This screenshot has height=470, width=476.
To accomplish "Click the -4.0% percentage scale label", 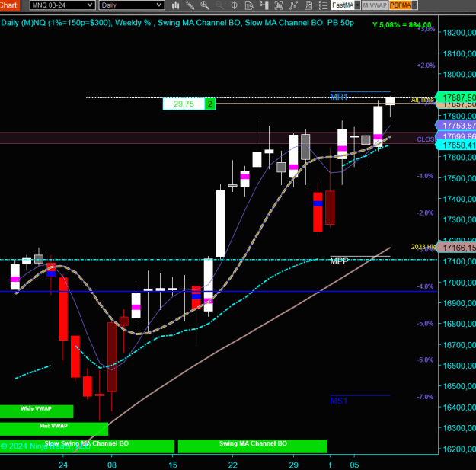I will [x=425, y=286].
